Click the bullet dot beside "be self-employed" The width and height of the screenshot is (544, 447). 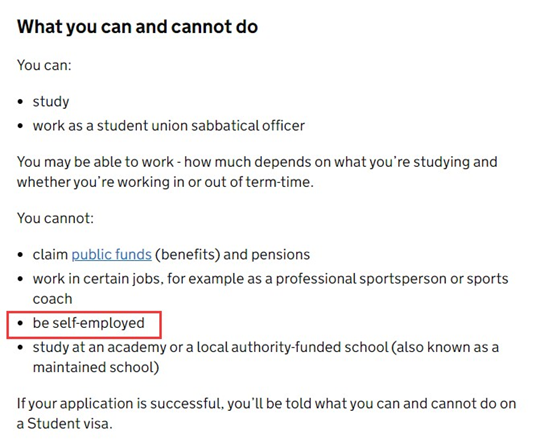20,323
